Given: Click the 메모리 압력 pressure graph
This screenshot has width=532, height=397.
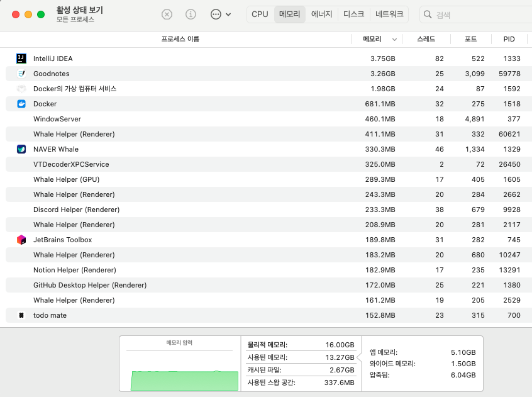Looking at the screenshot, I should coord(184,381).
